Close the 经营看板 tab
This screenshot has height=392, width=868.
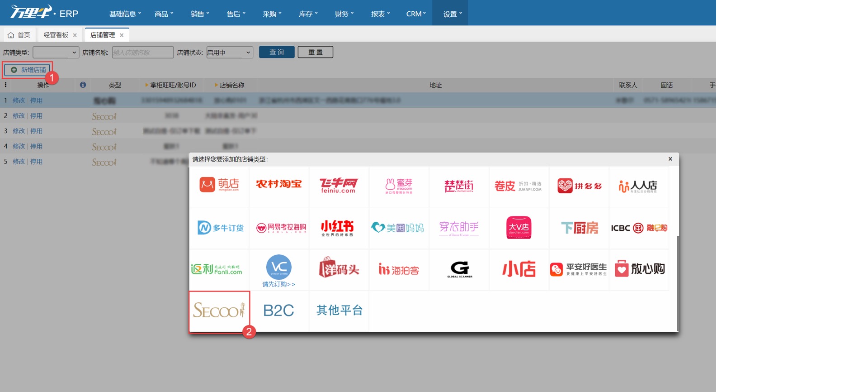coord(75,35)
